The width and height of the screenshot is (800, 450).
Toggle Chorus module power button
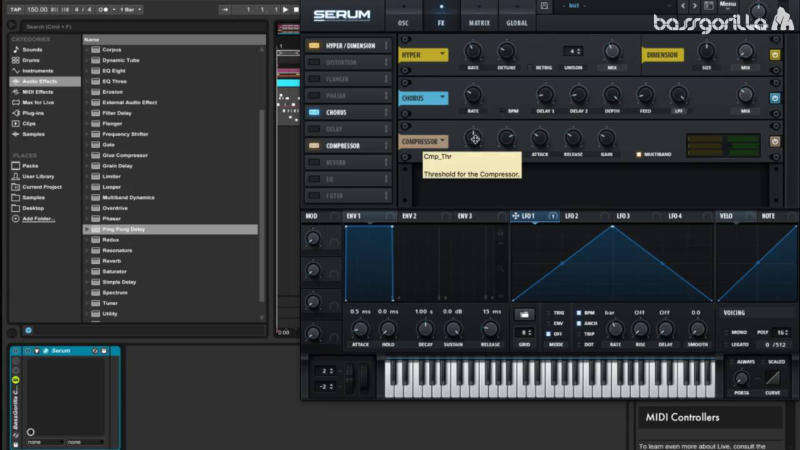(x=775, y=98)
